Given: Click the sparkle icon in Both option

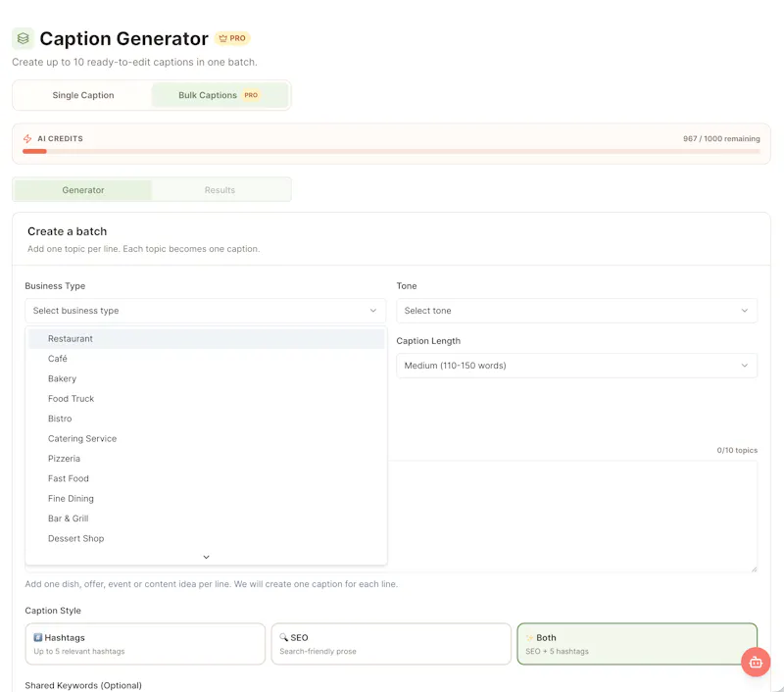Looking at the screenshot, I should point(529,637).
